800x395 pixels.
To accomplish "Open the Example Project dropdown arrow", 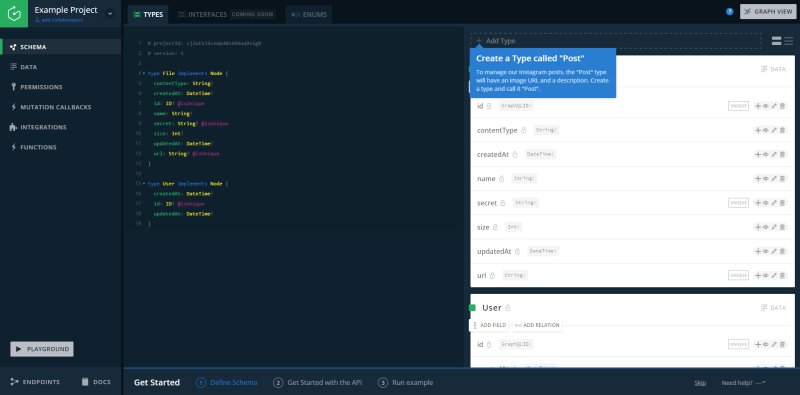I will tap(110, 14).
